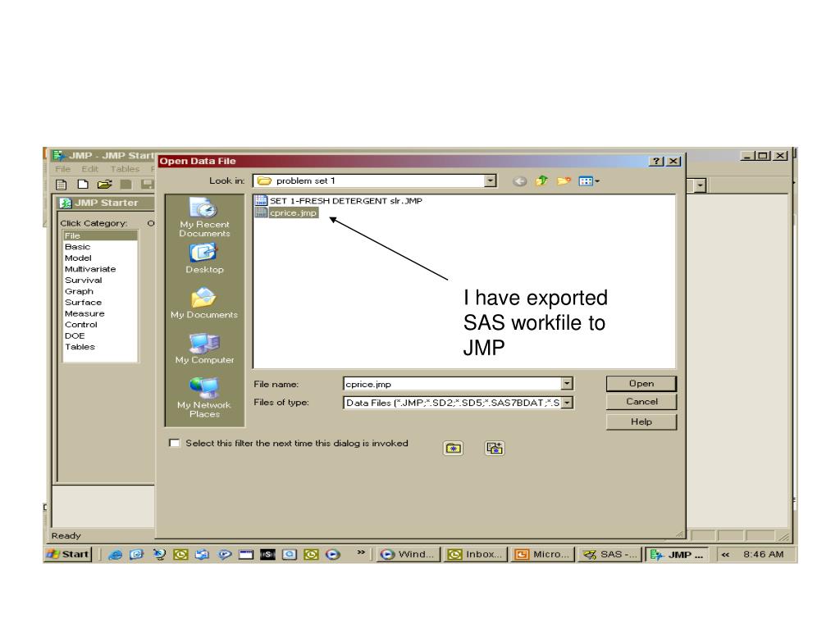Click the JMP taskbar button
Image resolution: width=840 pixels, height=630 pixels.
[677, 555]
